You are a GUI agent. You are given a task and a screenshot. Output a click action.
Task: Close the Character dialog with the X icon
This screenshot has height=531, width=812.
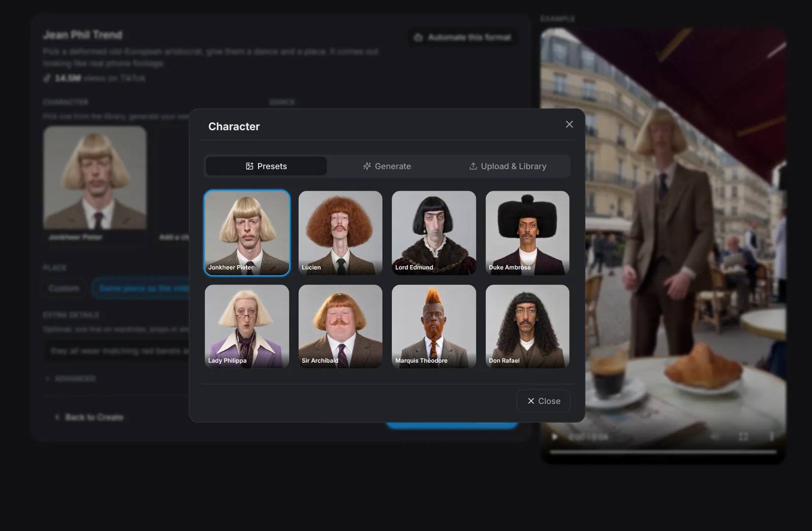click(x=569, y=124)
